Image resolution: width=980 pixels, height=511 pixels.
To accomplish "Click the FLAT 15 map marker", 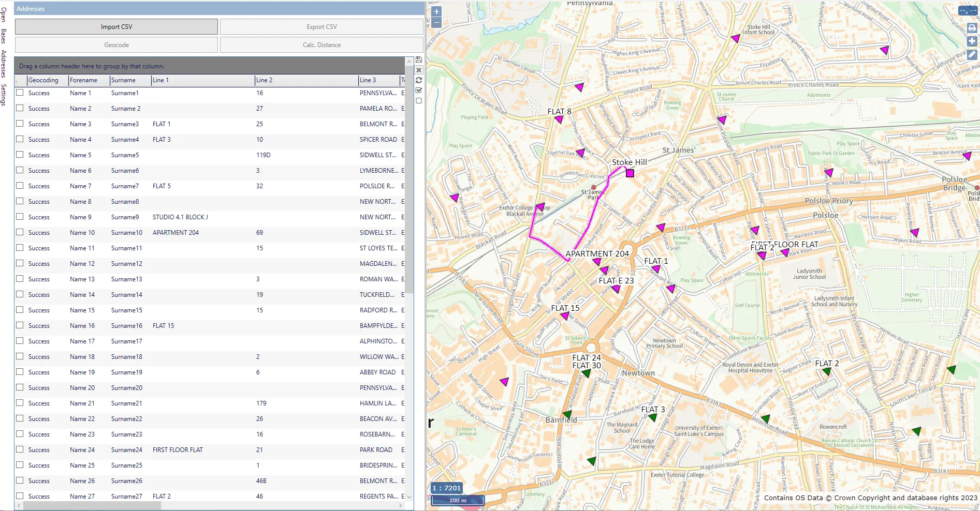I will pos(565,315).
